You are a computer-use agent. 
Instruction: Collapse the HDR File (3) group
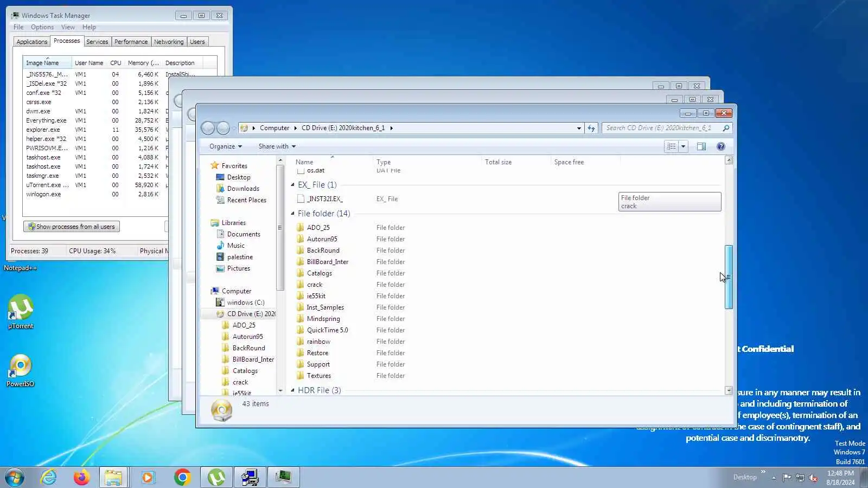click(292, 390)
